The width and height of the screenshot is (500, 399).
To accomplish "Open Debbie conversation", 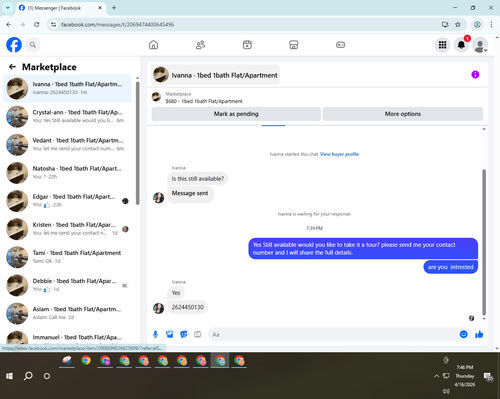I will 68,285.
